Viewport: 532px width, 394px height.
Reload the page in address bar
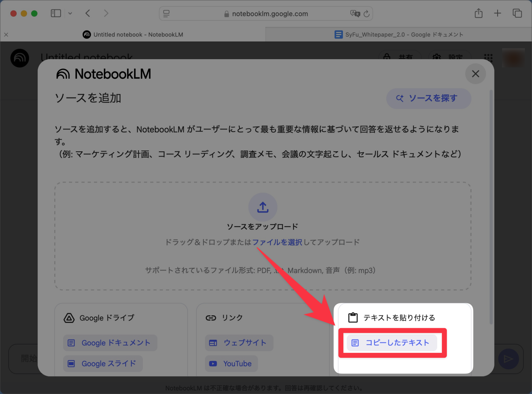click(366, 14)
